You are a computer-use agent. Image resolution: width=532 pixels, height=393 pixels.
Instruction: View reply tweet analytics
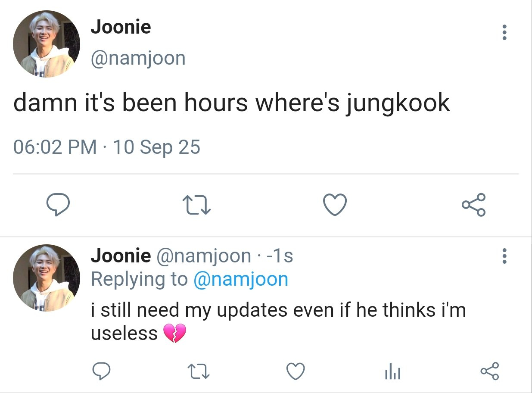coord(392,371)
